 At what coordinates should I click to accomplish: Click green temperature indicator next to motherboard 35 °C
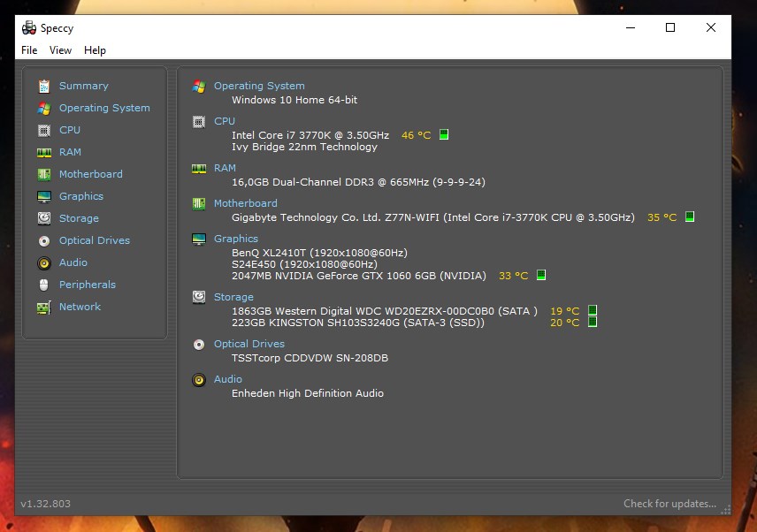pyautogui.click(x=690, y=217)
